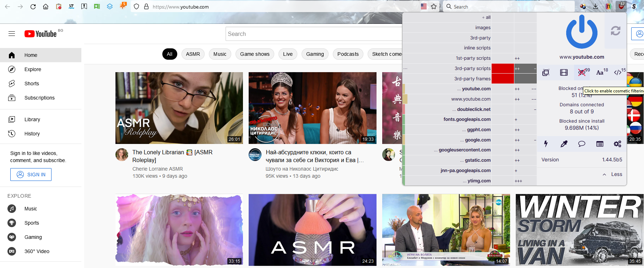Open the 'Шоуто на Николаос Цитридис' channel link

tap(302, 169)
